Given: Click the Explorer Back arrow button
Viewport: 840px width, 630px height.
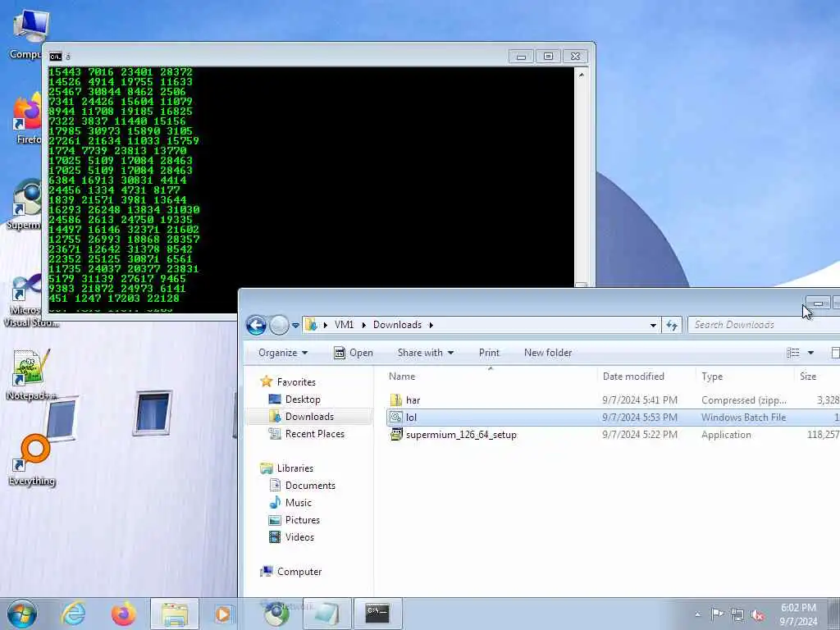Looking at the screenshot, I should coord(256,325).
